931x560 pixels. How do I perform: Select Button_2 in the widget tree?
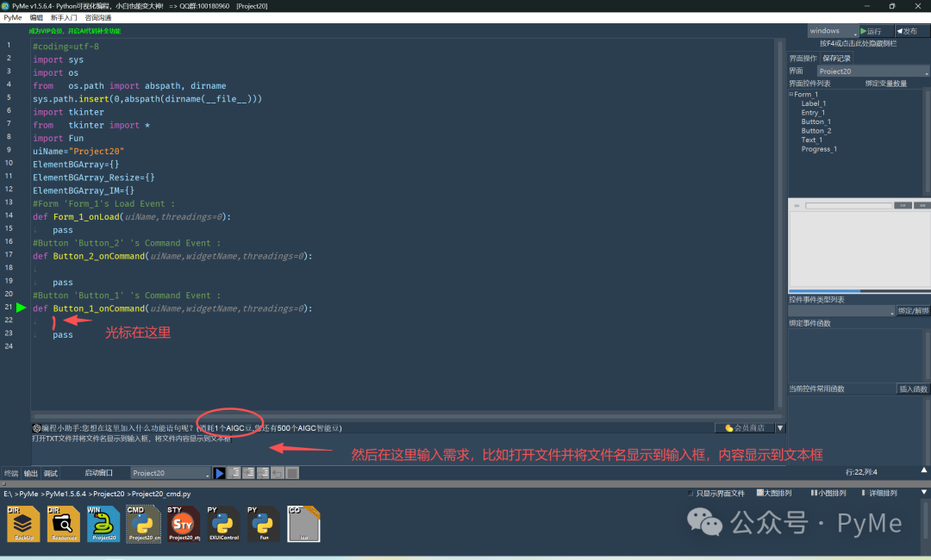click(x=815, y=131)
